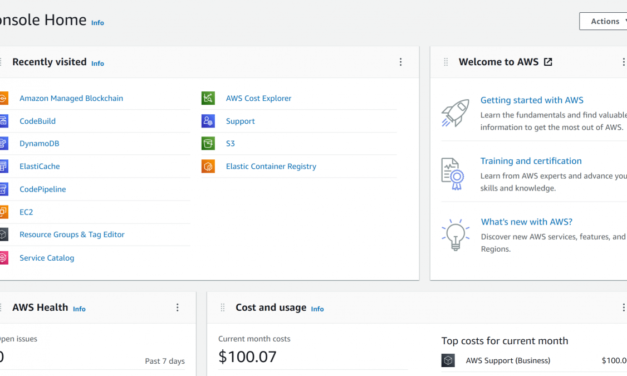Viewport: 627px width, 376px height.
Task: Click the AWS Support (Business) cube icon
Action: pyautogui.click(x=448, y=360)
